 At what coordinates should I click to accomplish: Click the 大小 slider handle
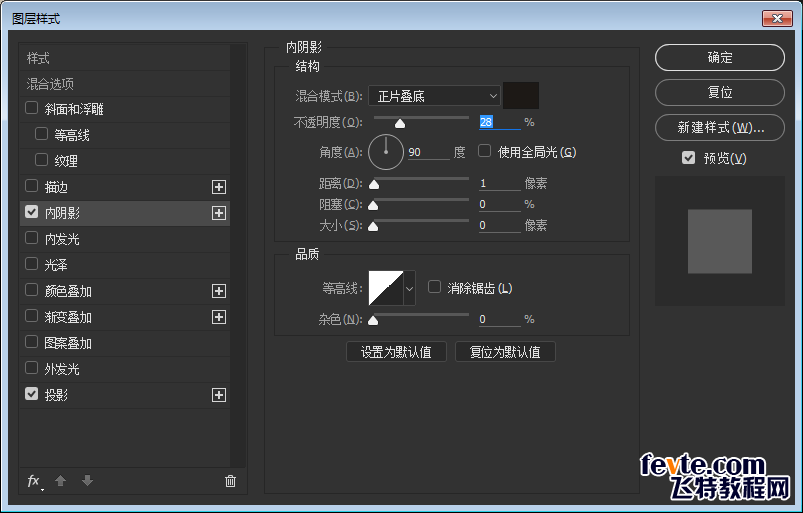click(373, 226)
